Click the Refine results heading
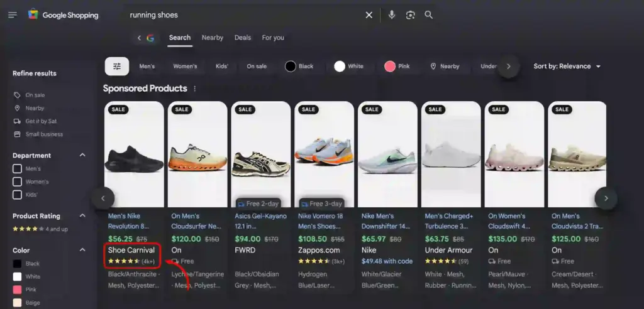 point(35,73)
